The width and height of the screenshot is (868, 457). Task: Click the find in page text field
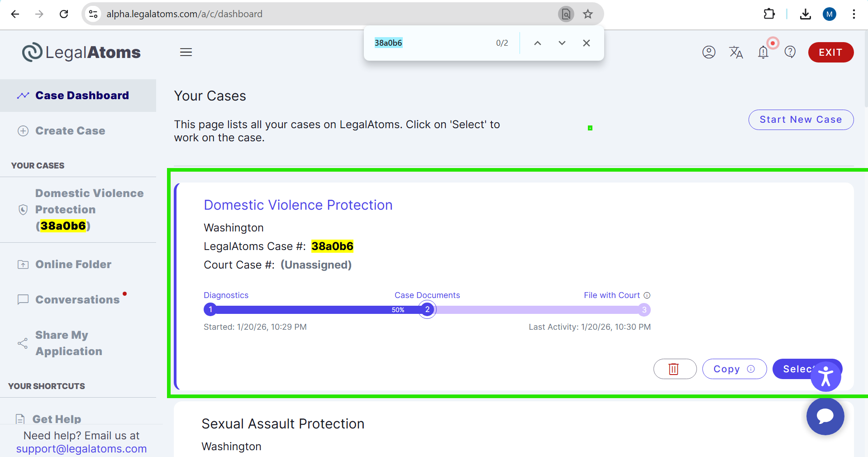[430, 43]
